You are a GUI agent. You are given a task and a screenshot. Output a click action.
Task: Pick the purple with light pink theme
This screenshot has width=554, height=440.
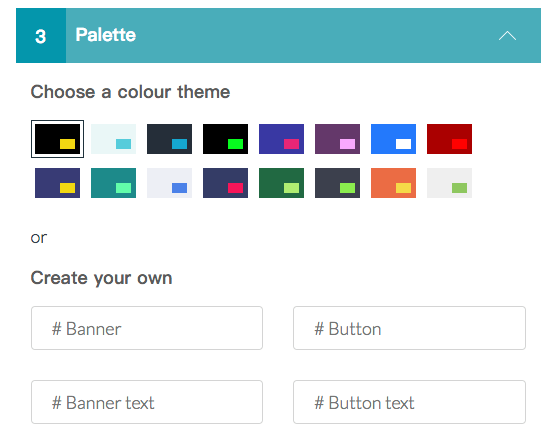[x=337, y=139]
